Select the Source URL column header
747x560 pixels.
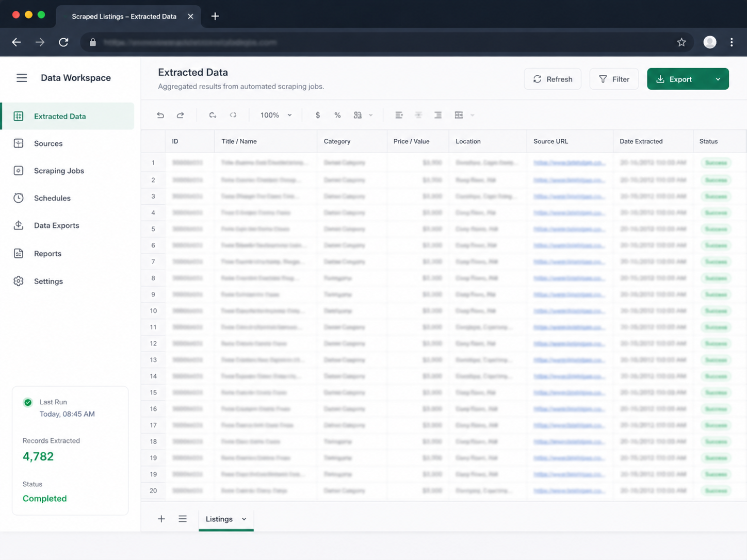point(570,141)
